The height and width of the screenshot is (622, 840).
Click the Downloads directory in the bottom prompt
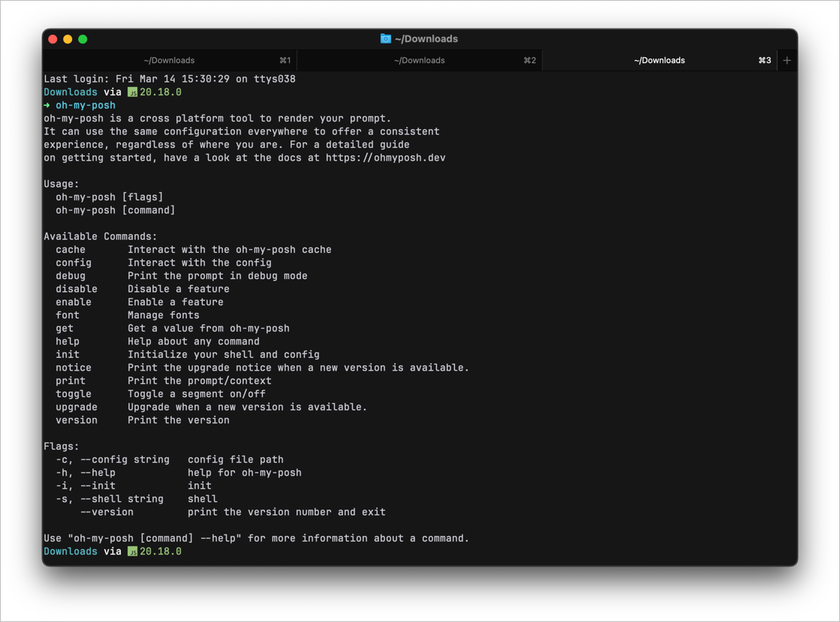(x=71, y=551)
